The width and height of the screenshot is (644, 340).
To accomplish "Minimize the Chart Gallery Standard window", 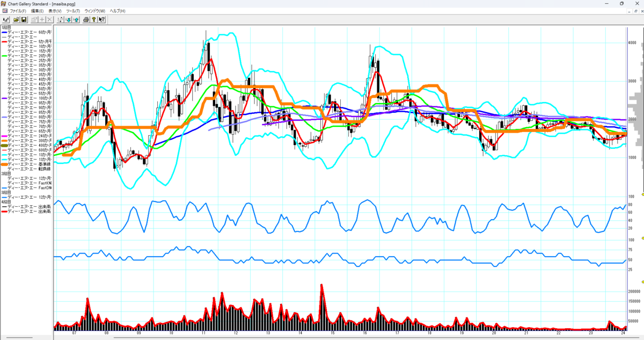I will [608, 3].
